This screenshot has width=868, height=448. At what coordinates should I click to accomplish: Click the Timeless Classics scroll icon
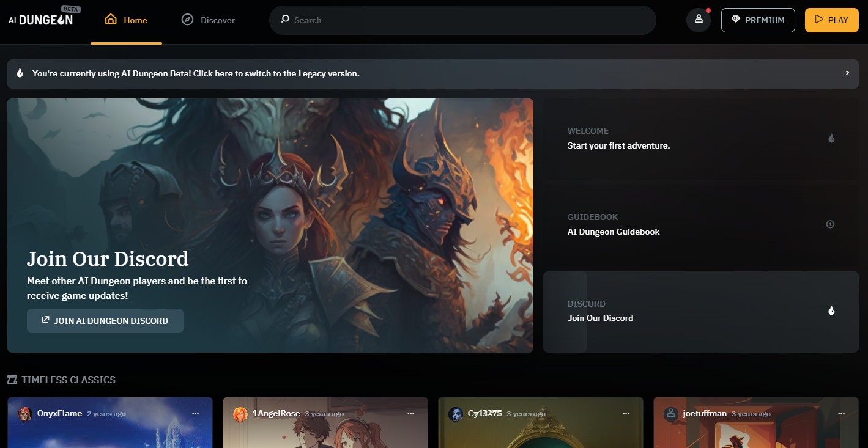pyautogui.click(x=12, y=380)
